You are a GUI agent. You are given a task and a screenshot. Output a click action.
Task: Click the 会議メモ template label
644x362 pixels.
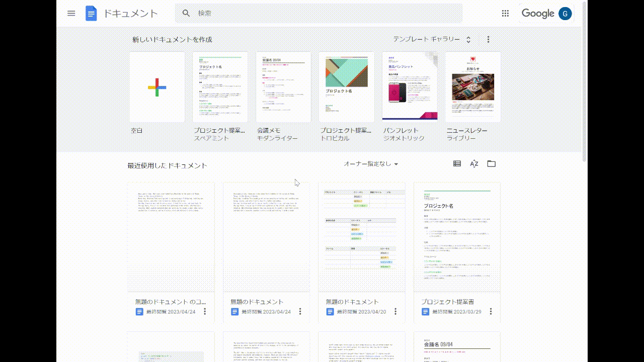(269, 130)
